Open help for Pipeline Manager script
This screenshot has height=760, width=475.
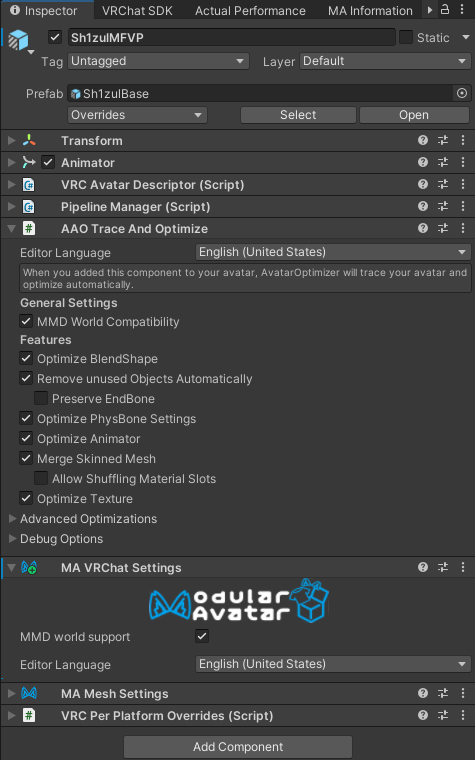click(x=423, y=206)
